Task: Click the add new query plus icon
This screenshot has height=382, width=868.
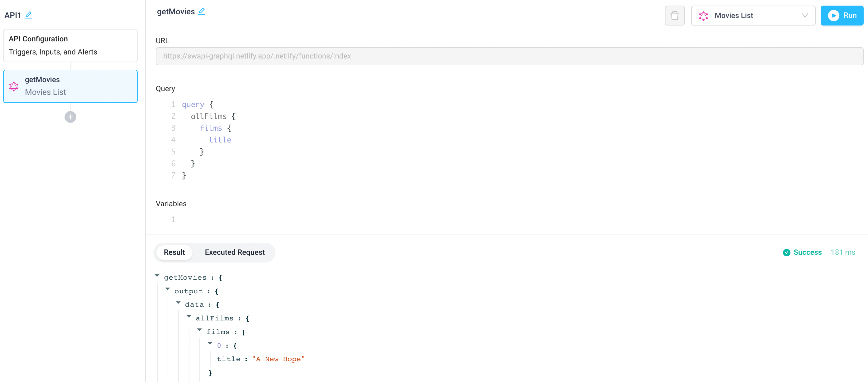Action: point(70,117)
